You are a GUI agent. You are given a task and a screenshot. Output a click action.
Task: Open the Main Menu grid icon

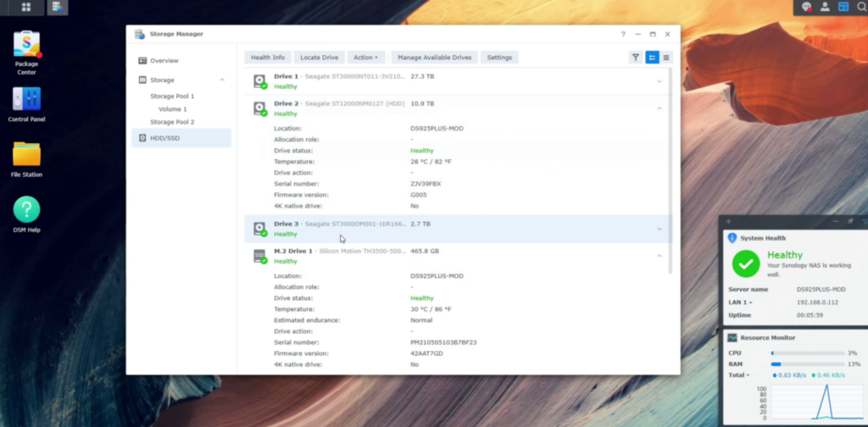[26, 7]
